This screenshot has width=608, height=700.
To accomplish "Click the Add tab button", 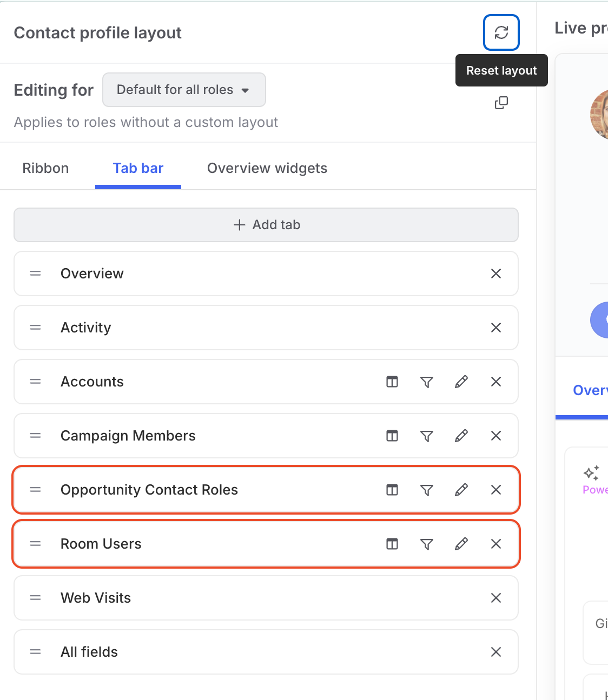I will [266, 225].
